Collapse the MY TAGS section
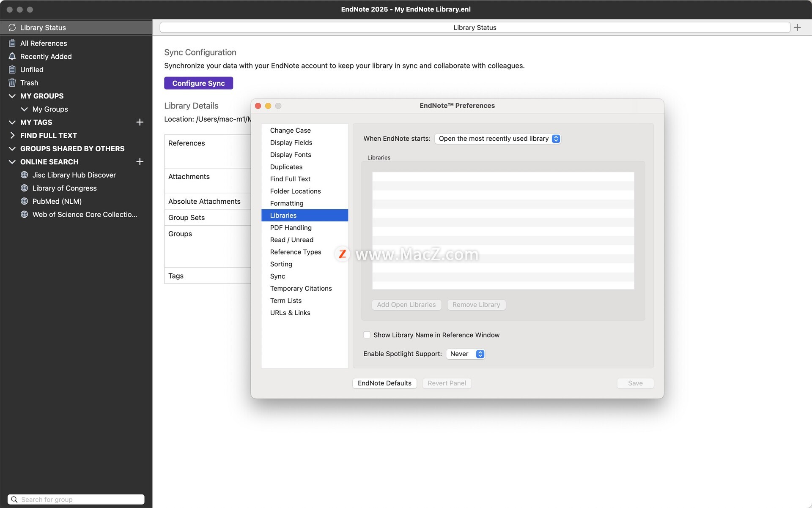The image size is (812, 508). 12,122
